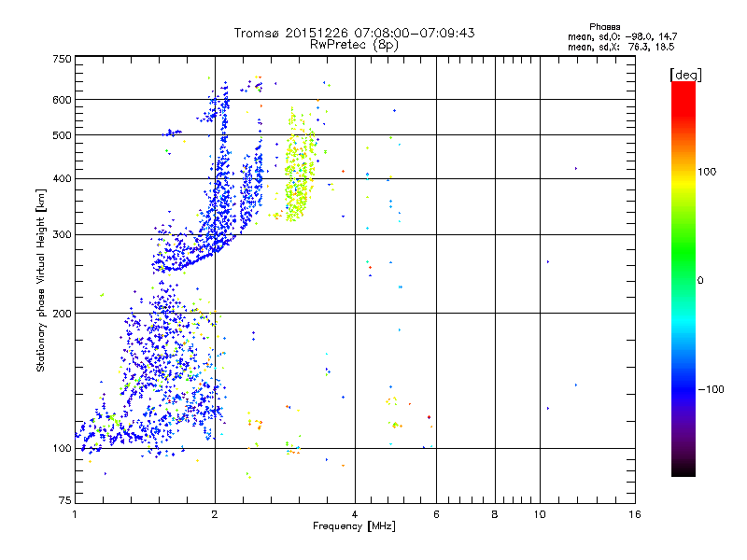Click the 600 tick label on the height axis
747x560 pixels.
(62, 100)
